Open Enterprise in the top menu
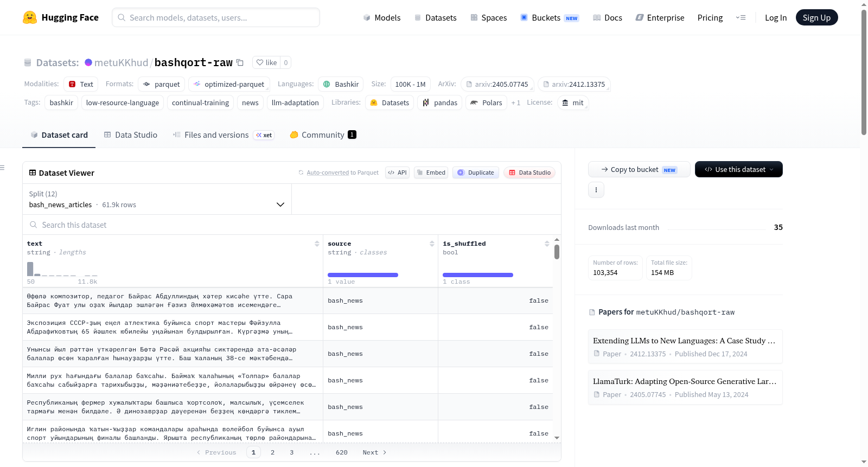The width and height of the screenshot is (868, 467). click(660, 17)
